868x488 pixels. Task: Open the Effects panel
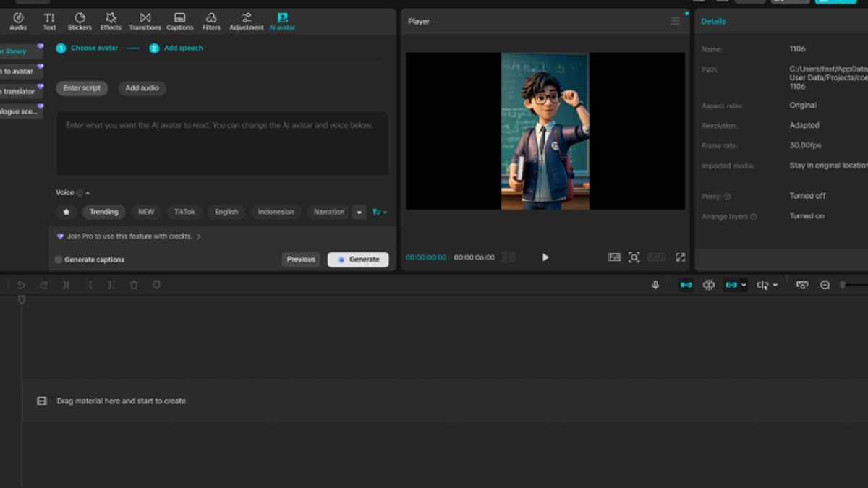point(111,21)
